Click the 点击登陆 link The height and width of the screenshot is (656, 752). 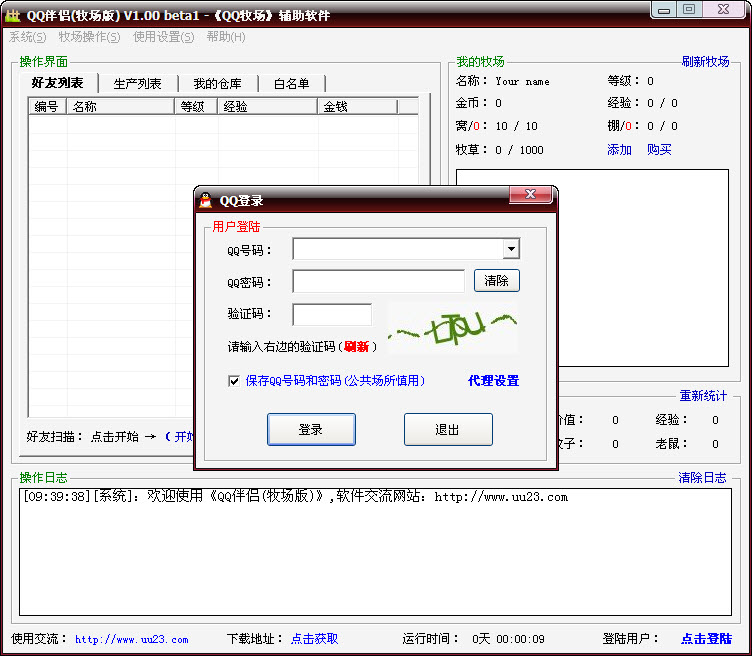point(707,639)
